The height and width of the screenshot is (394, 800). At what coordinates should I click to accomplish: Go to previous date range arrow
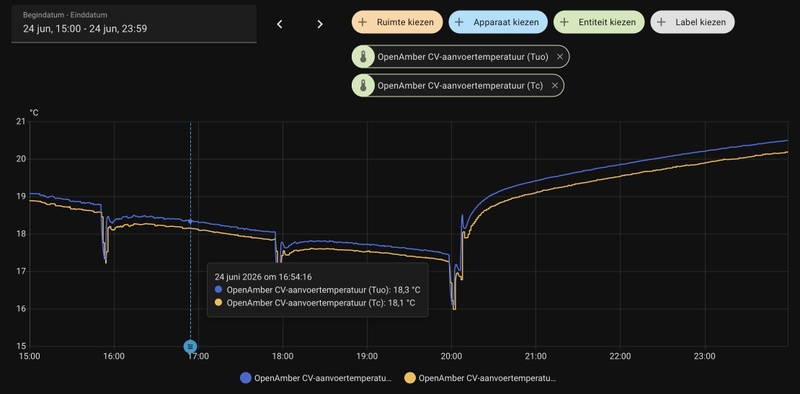click(280, 24)
